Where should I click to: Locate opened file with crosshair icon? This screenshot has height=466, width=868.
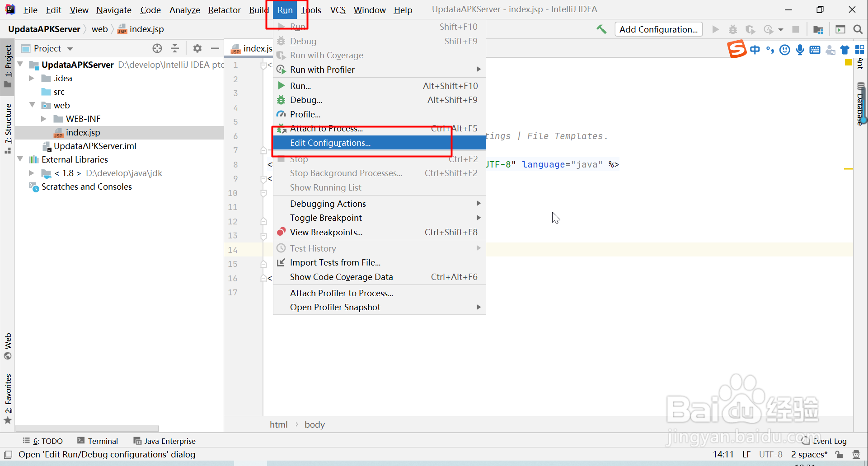point(157,48)
